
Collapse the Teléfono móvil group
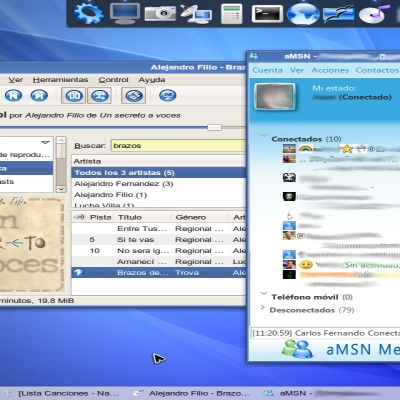point(264,294)
